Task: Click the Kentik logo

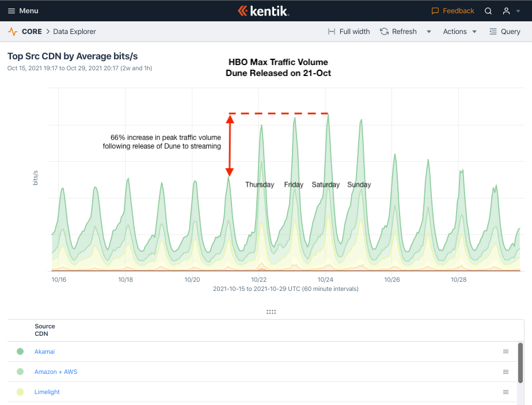Action: click(264, 11)
